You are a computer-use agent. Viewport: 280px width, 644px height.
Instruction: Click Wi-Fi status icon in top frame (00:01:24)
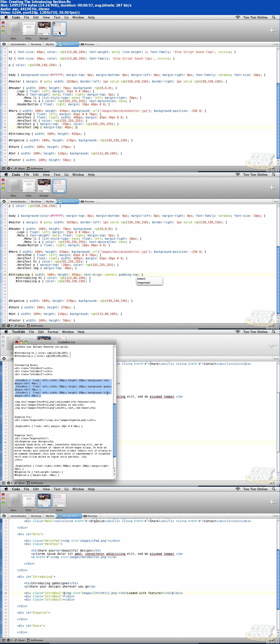tap(238, 17)
